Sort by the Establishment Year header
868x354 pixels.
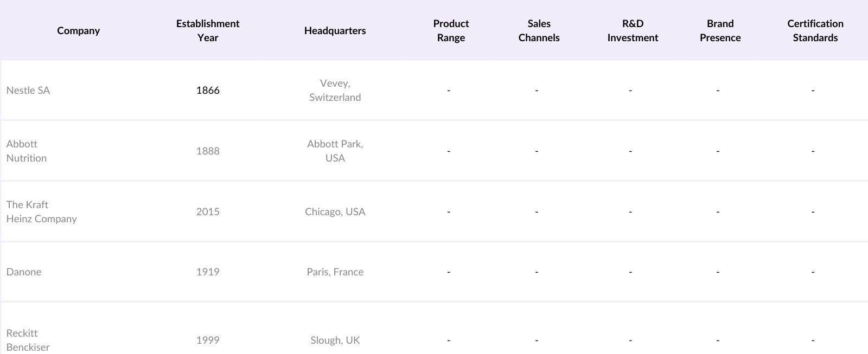pyautogui.click(x=208, y=30)
